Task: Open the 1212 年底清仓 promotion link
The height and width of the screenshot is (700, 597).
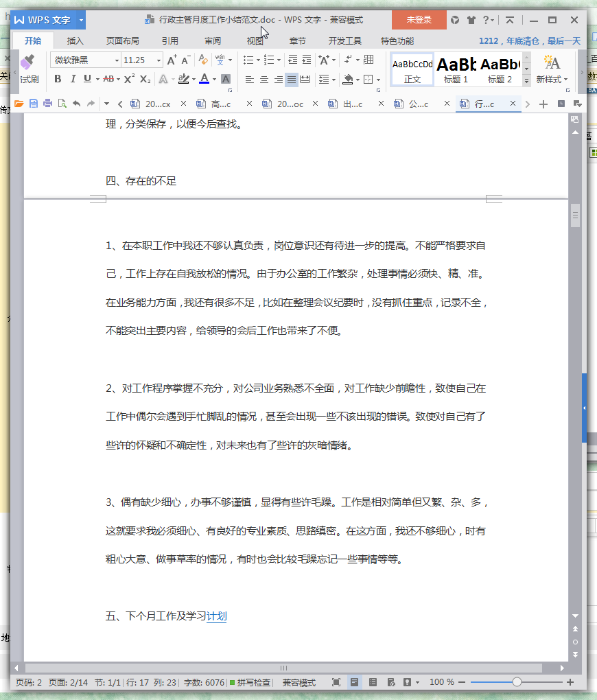Action: click(x=530, y=41)
